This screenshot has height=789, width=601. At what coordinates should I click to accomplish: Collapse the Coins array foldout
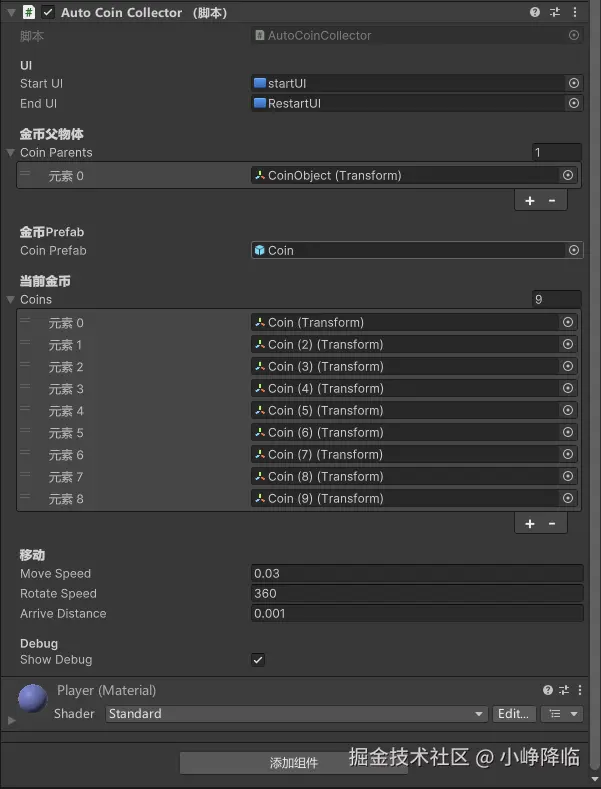(11, 300)
